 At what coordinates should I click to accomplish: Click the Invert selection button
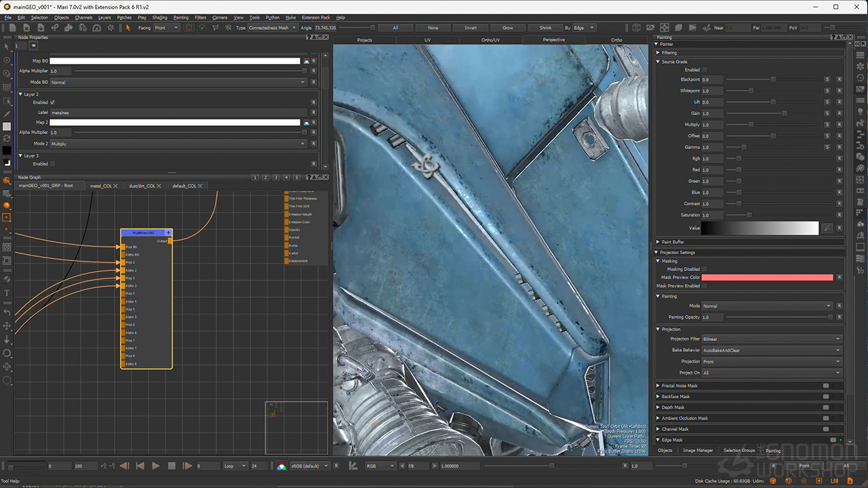[x=470, y=28]
